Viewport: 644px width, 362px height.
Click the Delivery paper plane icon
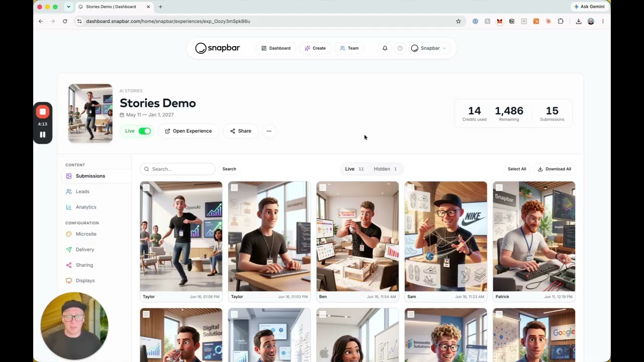(x=69, y=249)
